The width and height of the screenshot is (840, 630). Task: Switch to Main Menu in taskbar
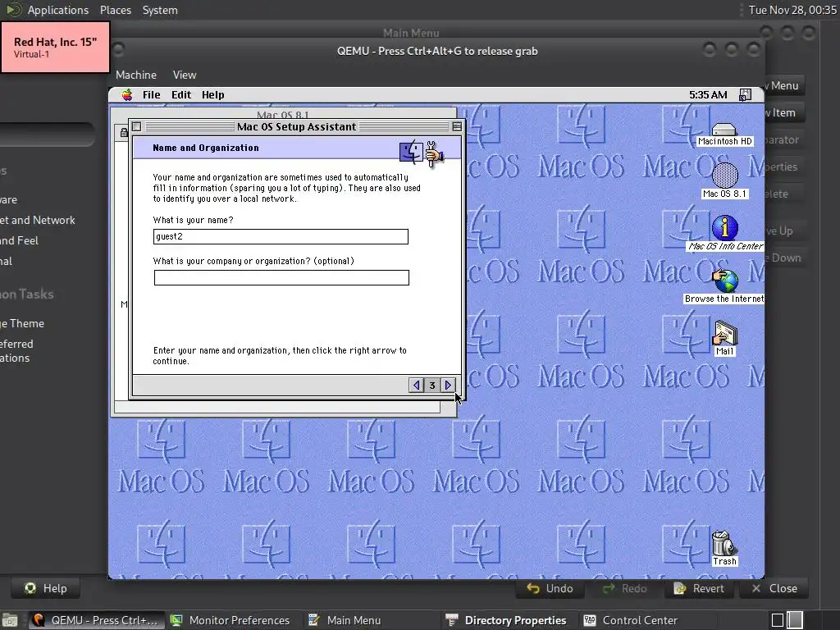tap(345, 620)
